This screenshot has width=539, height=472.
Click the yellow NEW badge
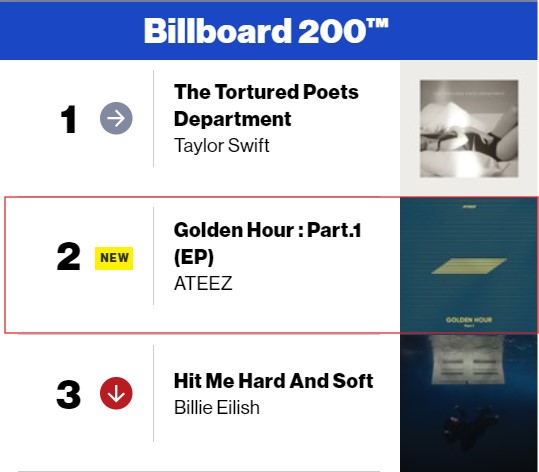tap(114, 258)
